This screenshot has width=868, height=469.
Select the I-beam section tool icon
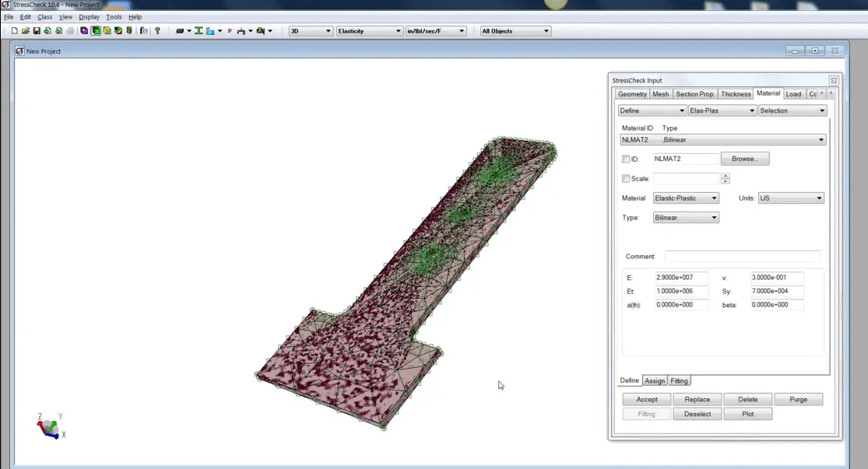click(x=199, y=30)
